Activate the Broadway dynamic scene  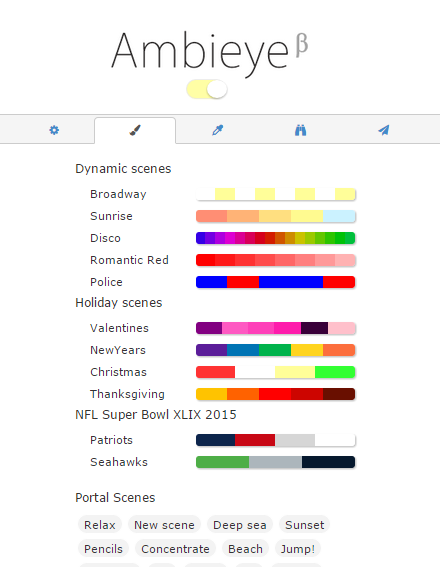[x=118, y=194]
